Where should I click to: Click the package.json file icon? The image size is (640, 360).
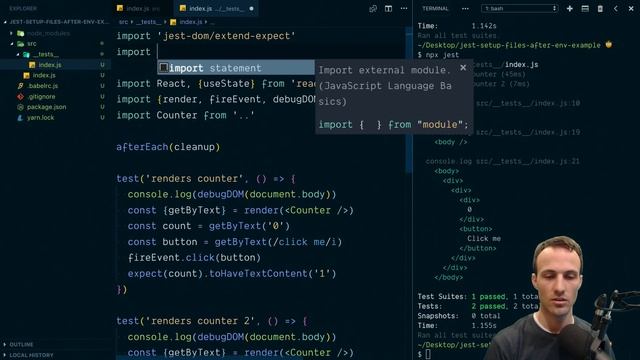point(20,107)
